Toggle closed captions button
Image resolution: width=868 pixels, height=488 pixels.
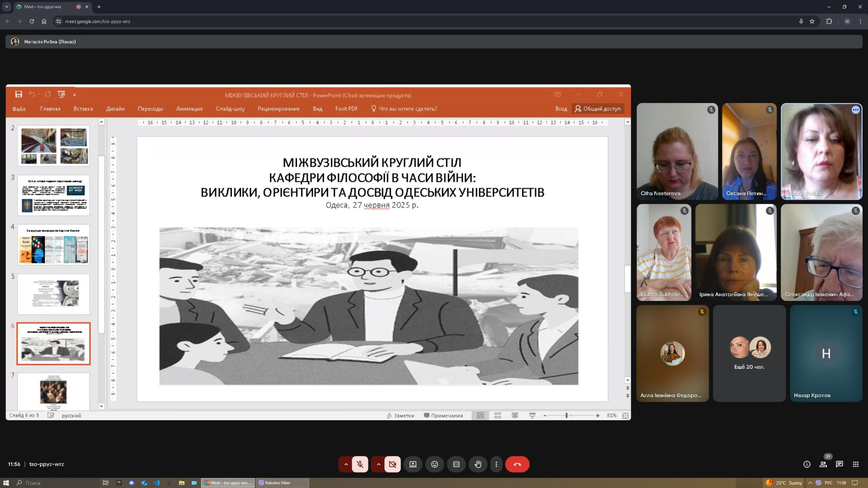456,464
